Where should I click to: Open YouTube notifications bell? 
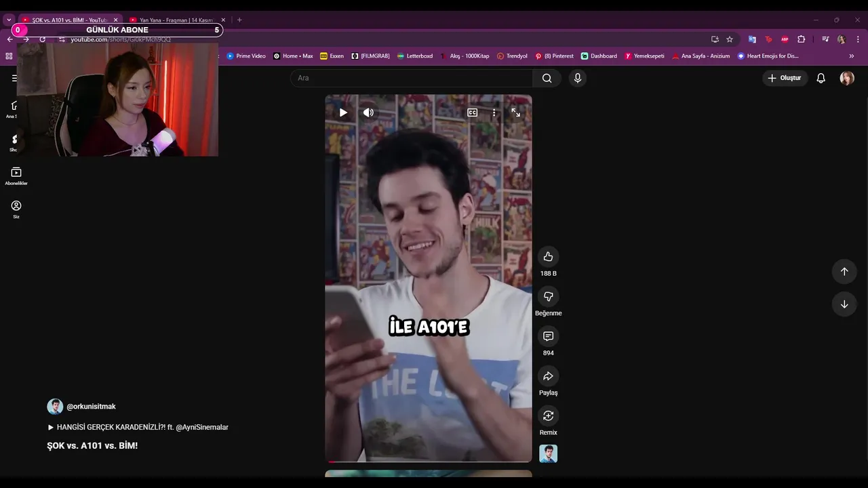[x=821, y=78]
